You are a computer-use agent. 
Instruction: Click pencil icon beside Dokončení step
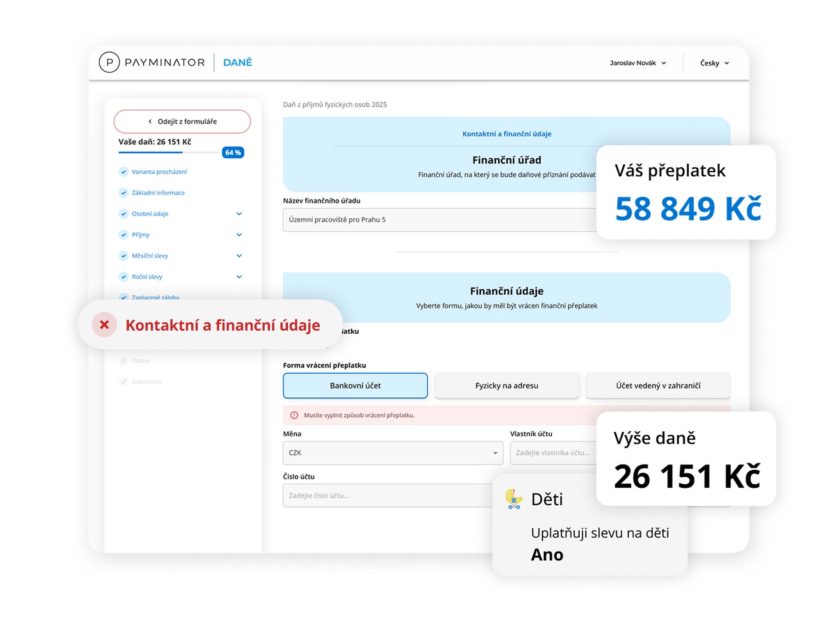click(124, 381)
